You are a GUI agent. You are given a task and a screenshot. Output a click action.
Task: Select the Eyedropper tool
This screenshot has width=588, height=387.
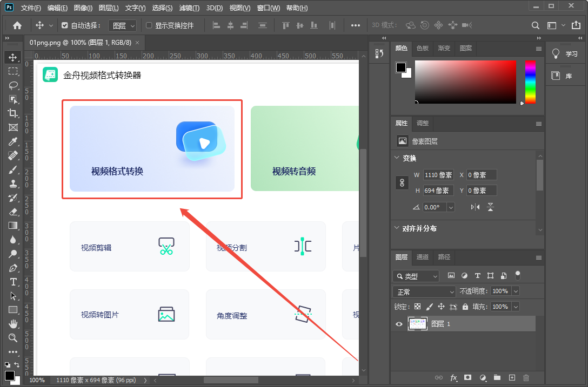(x=13, y=141)
